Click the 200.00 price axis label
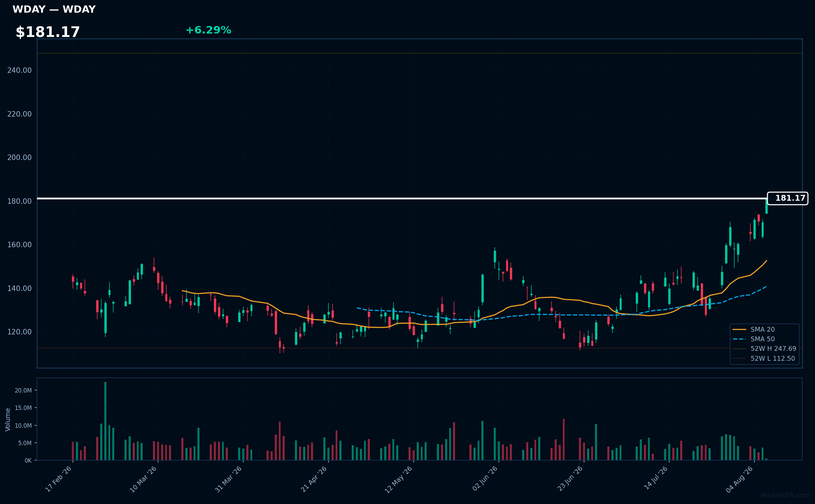This screenshot has width=815, height=504. pos(20,157)
